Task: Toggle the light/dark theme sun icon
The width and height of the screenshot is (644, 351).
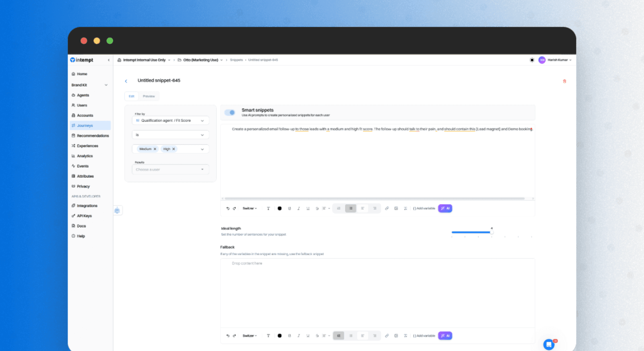Action: (532, 60)
